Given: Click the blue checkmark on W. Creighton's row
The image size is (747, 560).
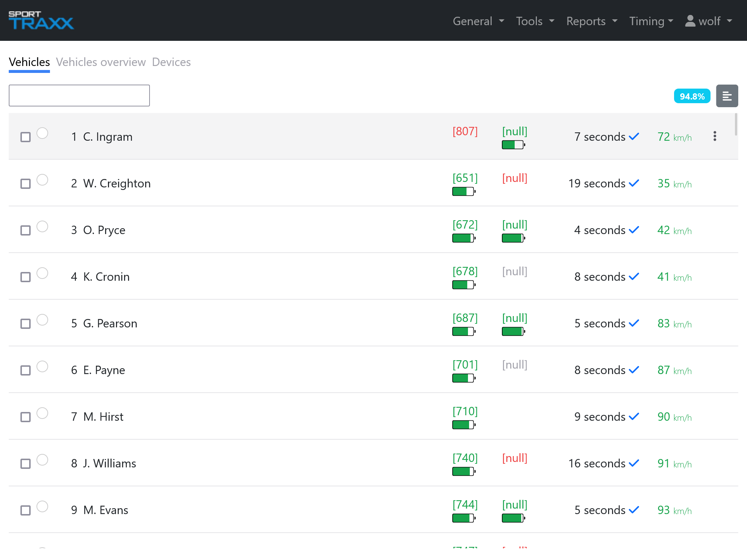Looking at the screenshot, I should [634, 183].
